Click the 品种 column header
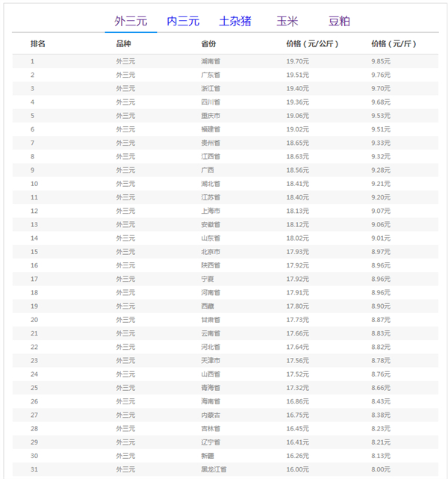The height and width of the screenshot is (479, 448). 123,43
